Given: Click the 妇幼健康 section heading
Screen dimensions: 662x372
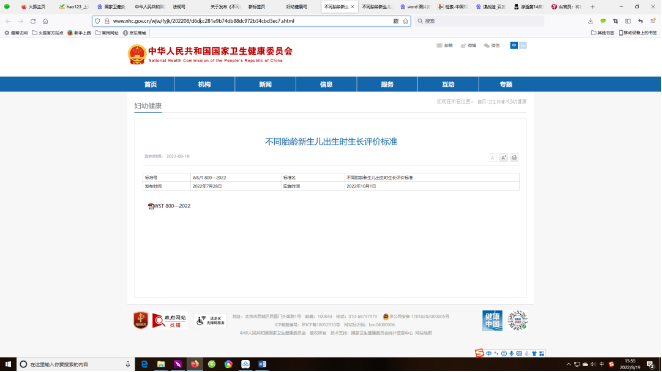Looking at the screenshot, I should 148,106.
